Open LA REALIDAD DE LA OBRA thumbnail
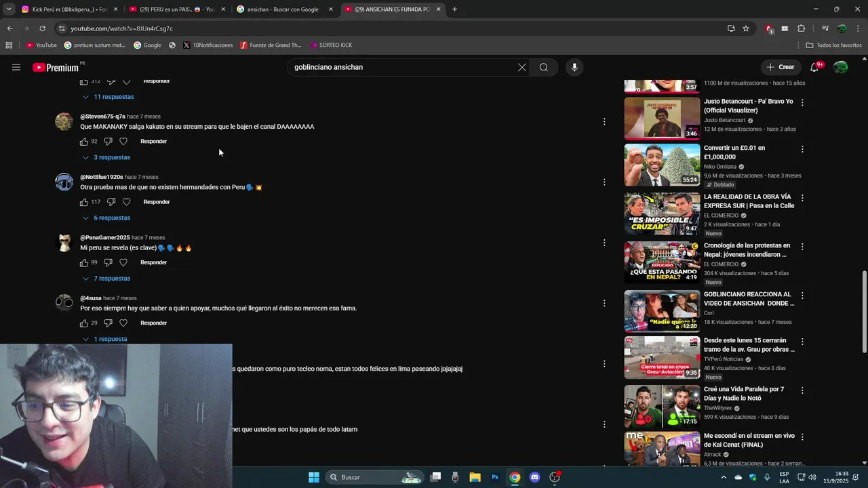Viewport: 868px width, 488px height. 662,213
